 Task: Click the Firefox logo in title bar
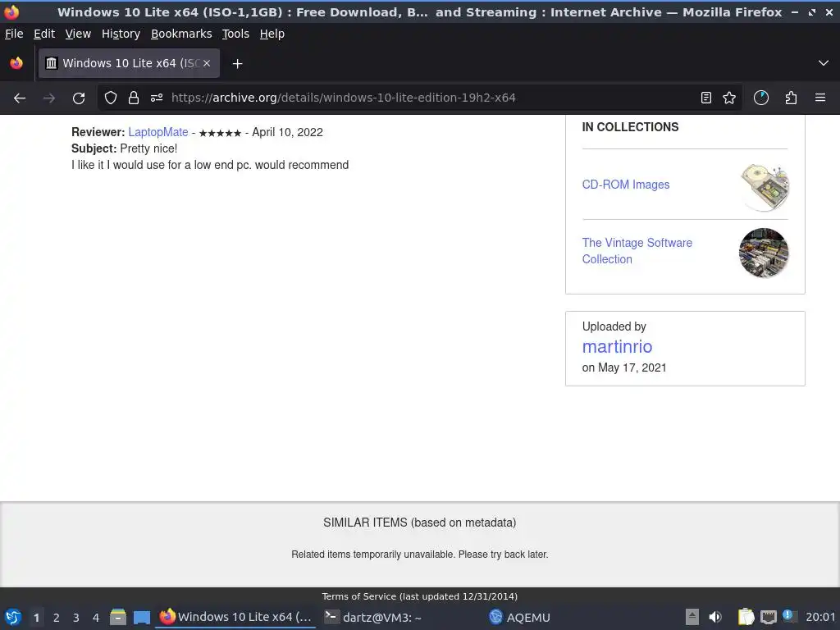(11, 11)
